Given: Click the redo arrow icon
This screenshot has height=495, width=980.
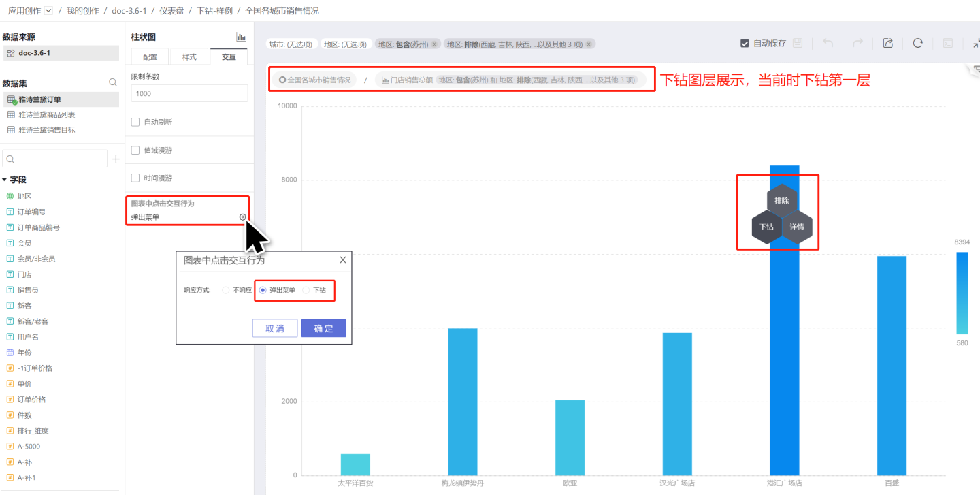Looking at the screenshot, I should click(x=857, y=43).
